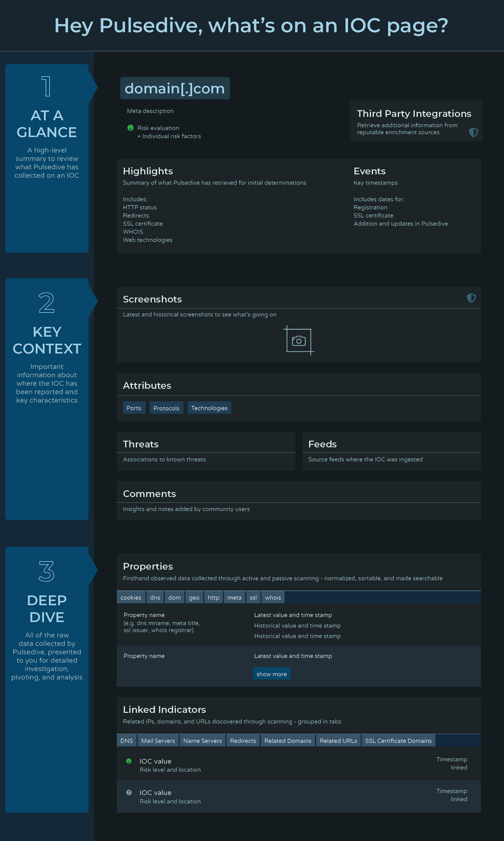The width and height of the screenshot is (504, 841).
Task: Switch to the ssl properties tab
Action: [x=253, y=598]
